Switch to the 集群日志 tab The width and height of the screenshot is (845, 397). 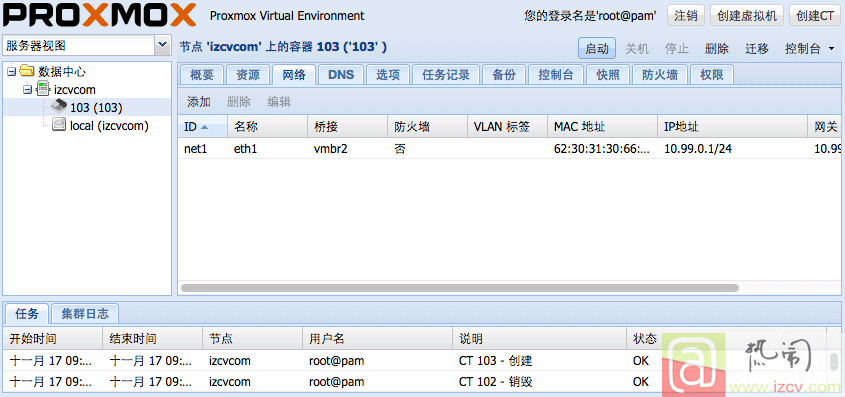pos(85,313)
